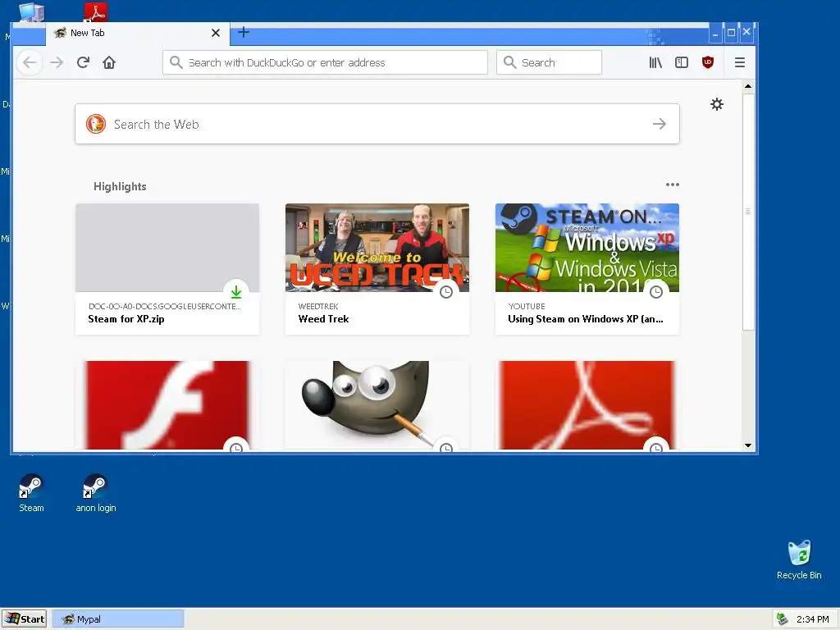Open the GIMP mascot highlight thumbnail

pos(377,405)
